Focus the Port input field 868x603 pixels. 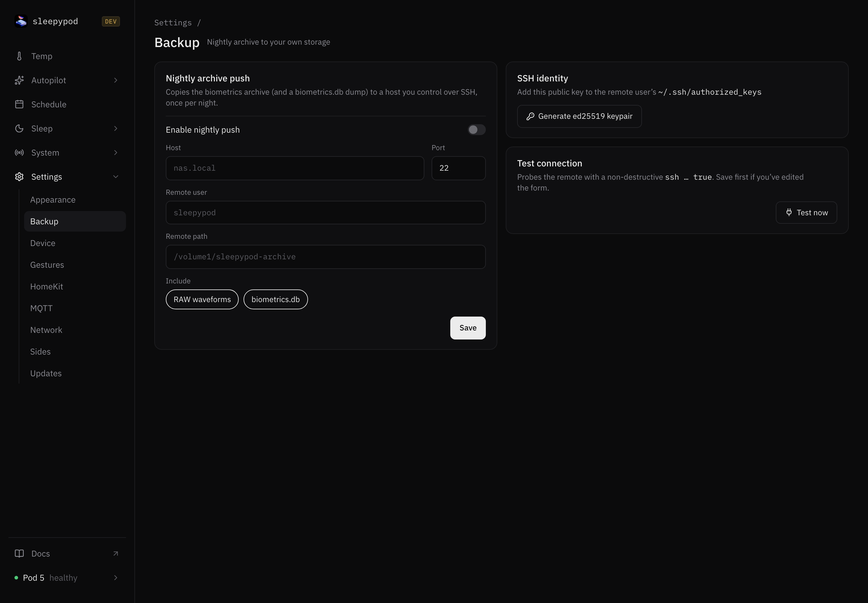458,168
